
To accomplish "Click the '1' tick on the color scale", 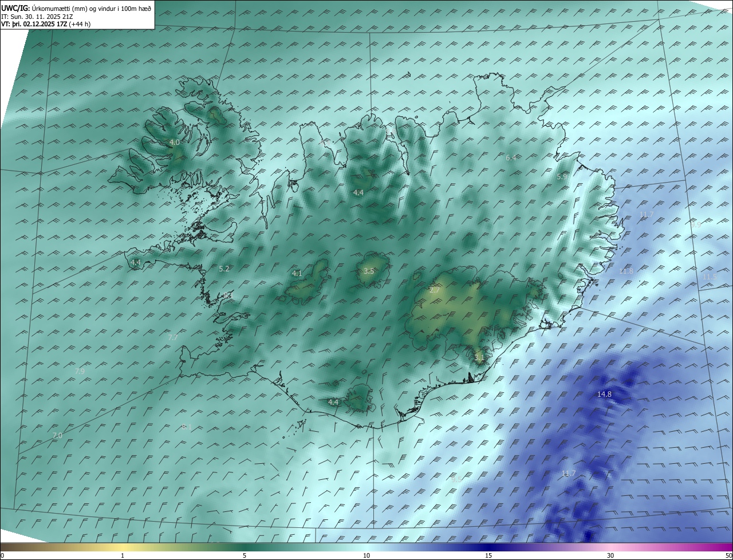I will pyautogui.click(x=123, y=555).
